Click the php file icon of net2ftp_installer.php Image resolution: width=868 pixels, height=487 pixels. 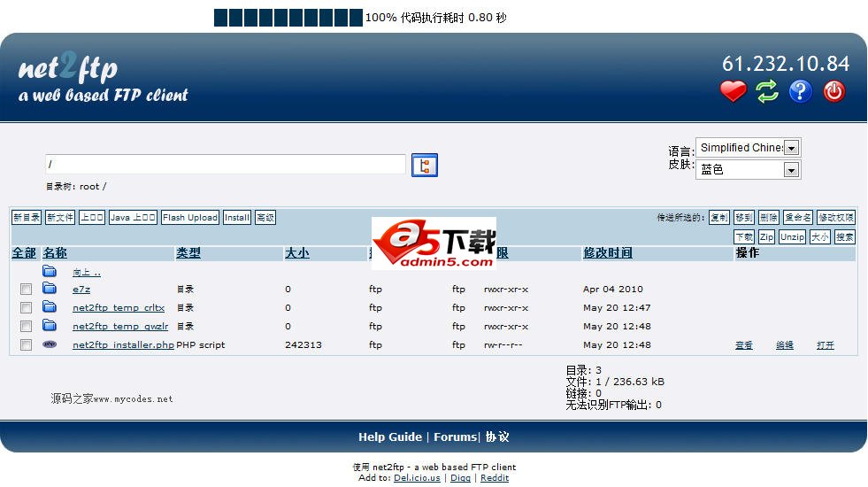point(50,344)
